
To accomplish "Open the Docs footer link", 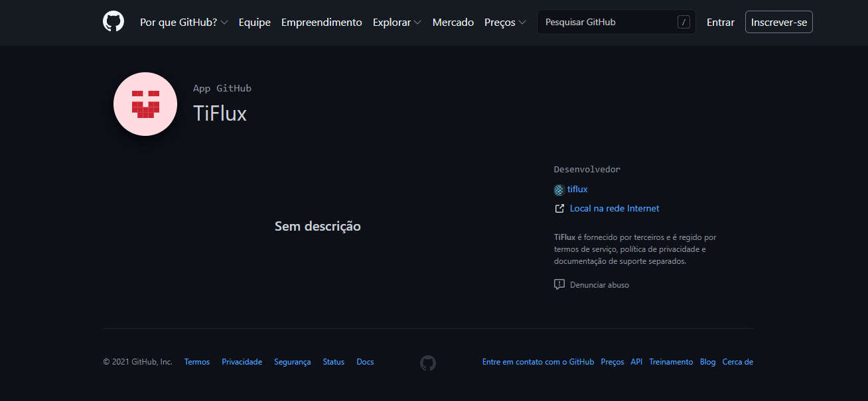I will [x=365, y=362].
